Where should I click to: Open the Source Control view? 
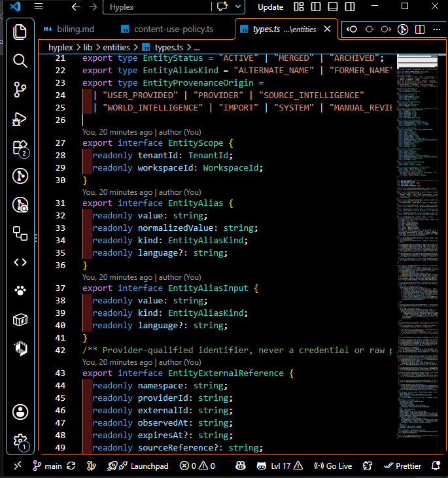20,90
